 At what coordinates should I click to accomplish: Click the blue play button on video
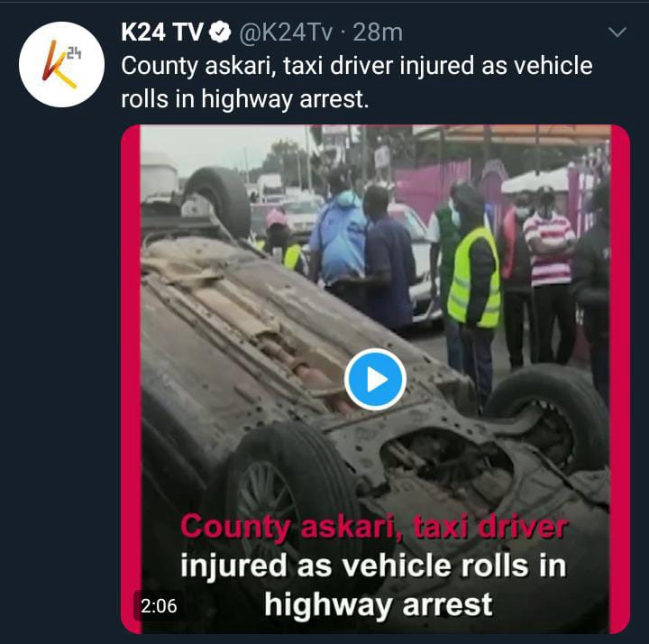point(375,380)
